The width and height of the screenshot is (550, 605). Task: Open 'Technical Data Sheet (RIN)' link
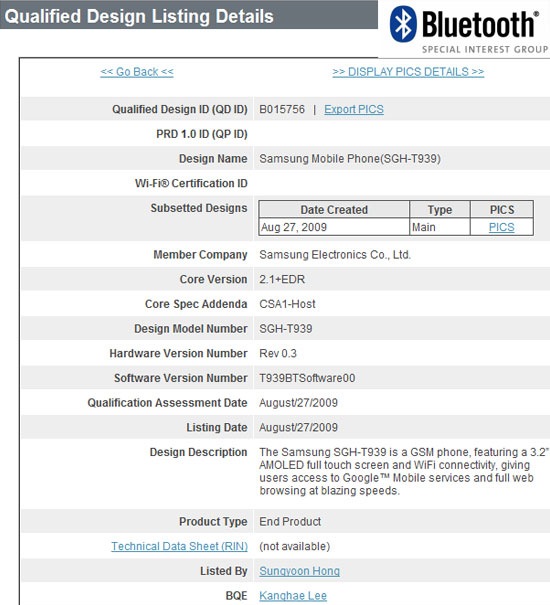point(179,546)
